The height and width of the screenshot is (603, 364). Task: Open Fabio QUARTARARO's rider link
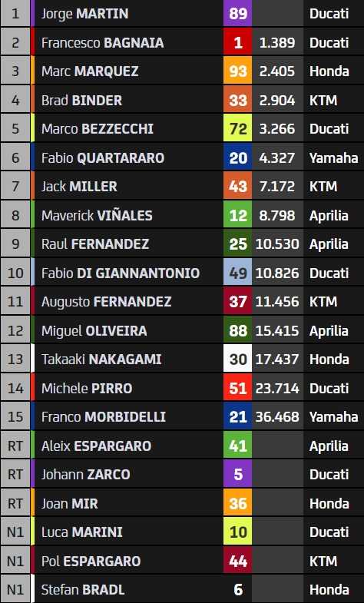(x=103, y=157)
